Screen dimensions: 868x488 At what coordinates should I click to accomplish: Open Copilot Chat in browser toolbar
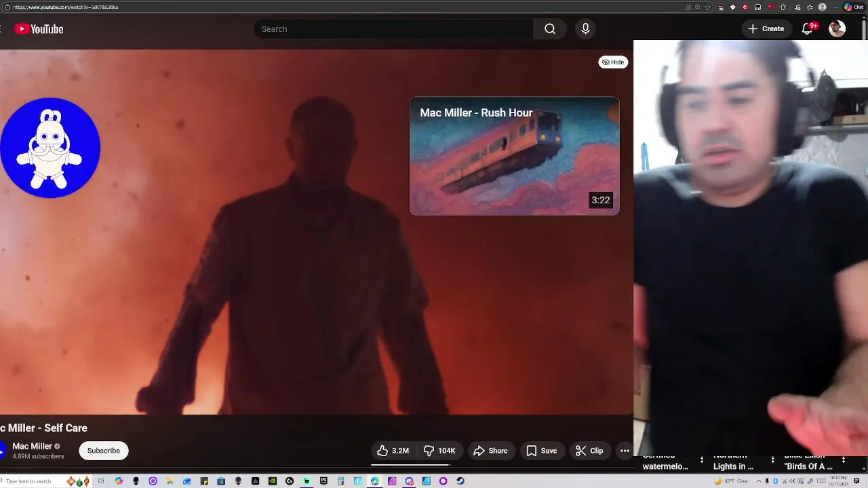pyautogui.click(x=854, y=7)
